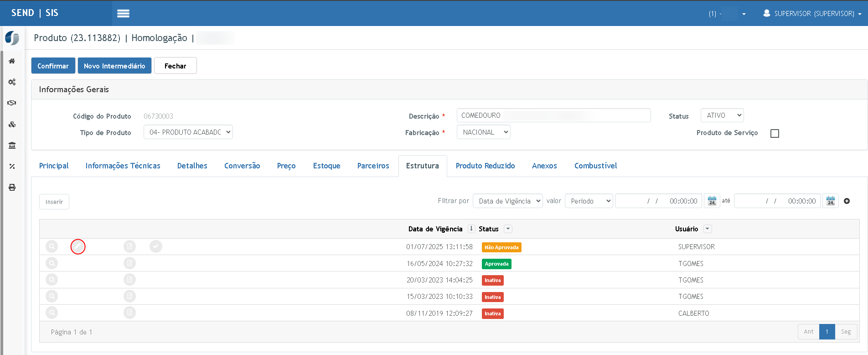Image resolution: width=868 pixels, height=355 pixels.
Task: Open the (1) company selector dropdown
Action: point(727,14)
